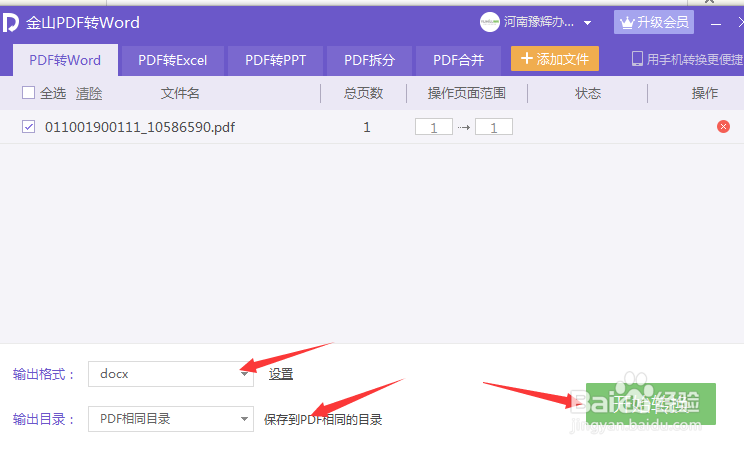
Task: Uncheck the 011001900111_10586590.pdf file checkbox
Action: pos(28,127)
